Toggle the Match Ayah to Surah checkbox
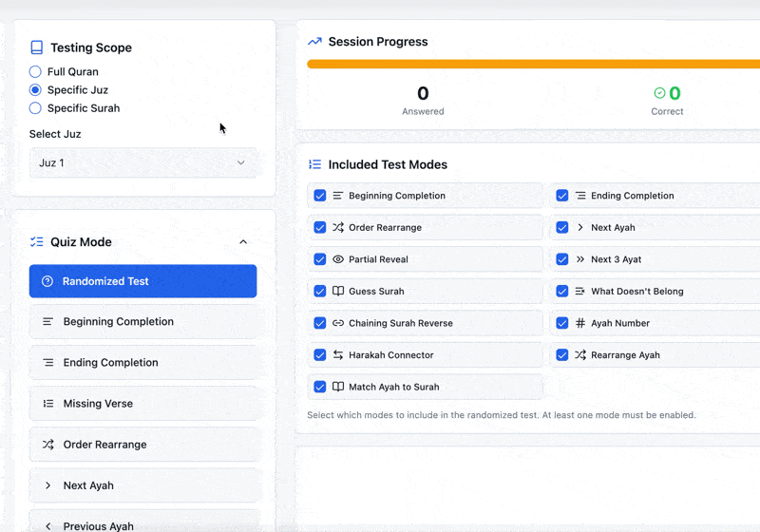Image resolution: width=760 pixels, height=532 pixels. (320, 387)
